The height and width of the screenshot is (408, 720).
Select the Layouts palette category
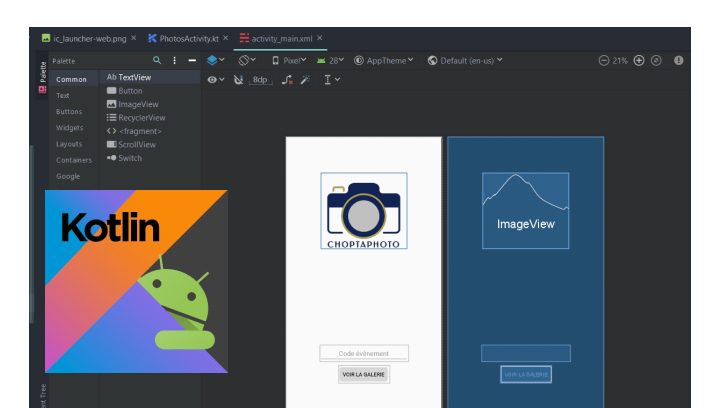pos(69,144)
